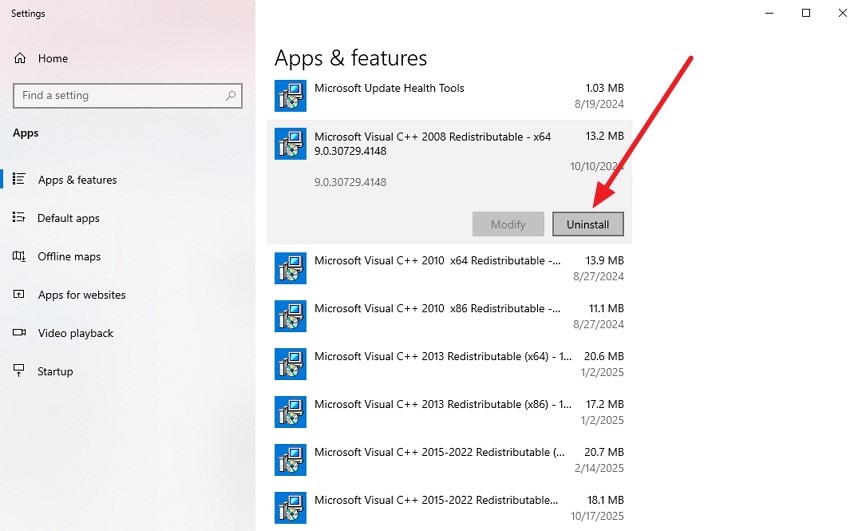
Task: Open Video playback settings
Action: (75, 333)
